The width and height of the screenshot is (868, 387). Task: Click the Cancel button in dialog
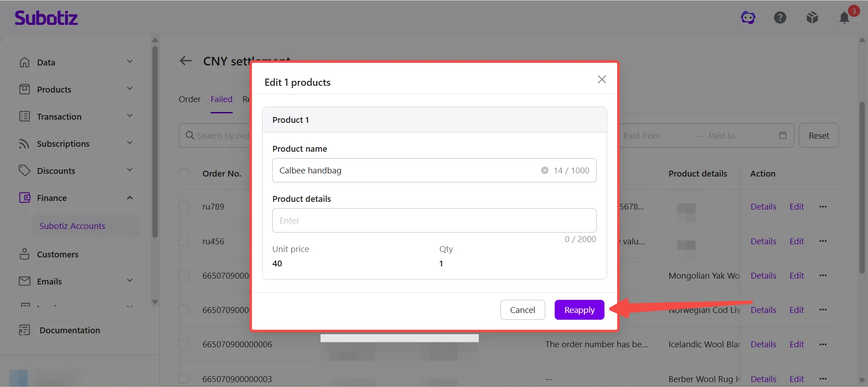coord(523,310)
